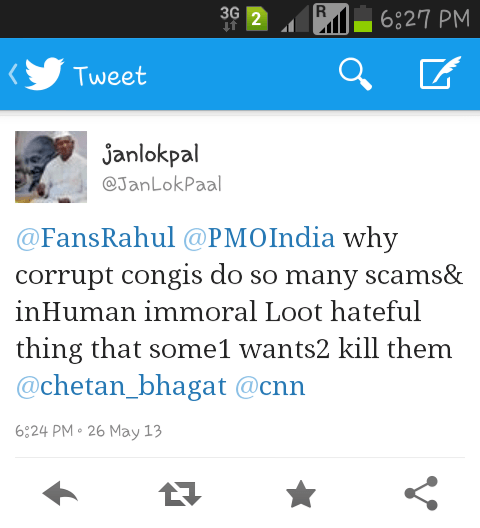Open the @cnn mention link
This screenshot has width=480, height=528.
click(x=270, y=386)
